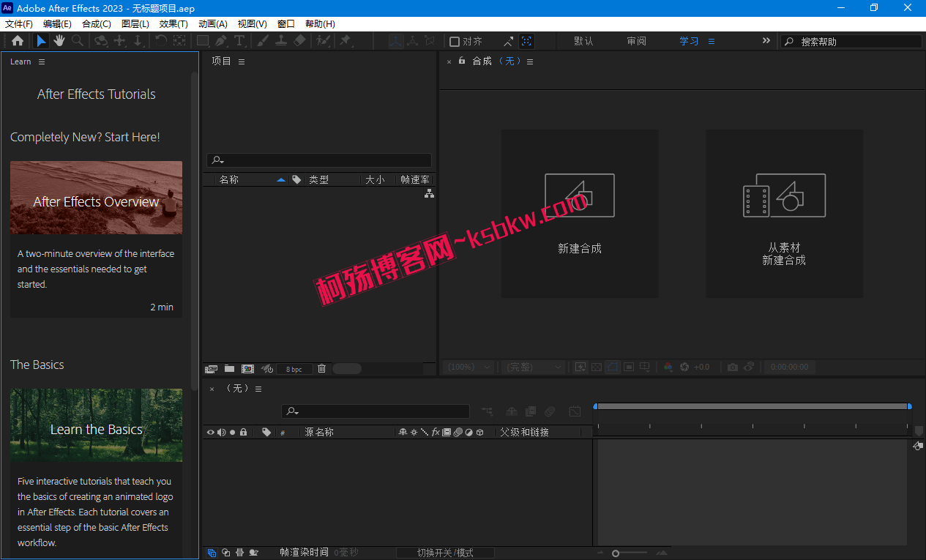Select the Pan camera tool
The height and width of the screenshot is (560, 926).
coord(120,41)
